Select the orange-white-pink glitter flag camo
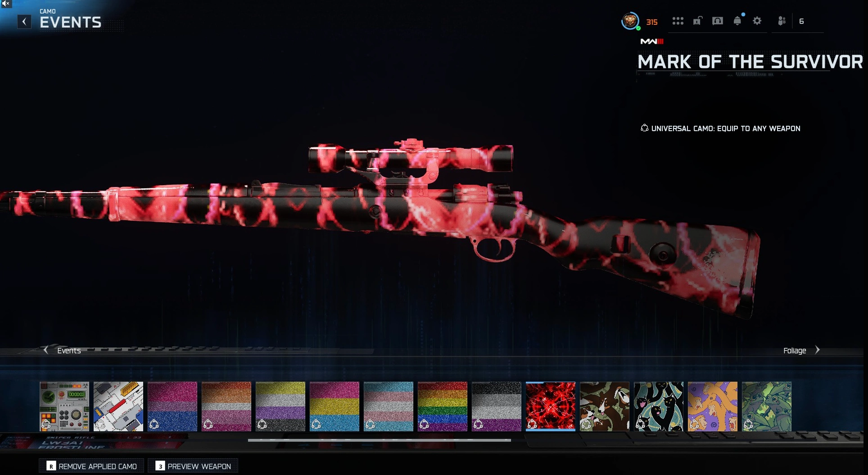 pos(226,406)
